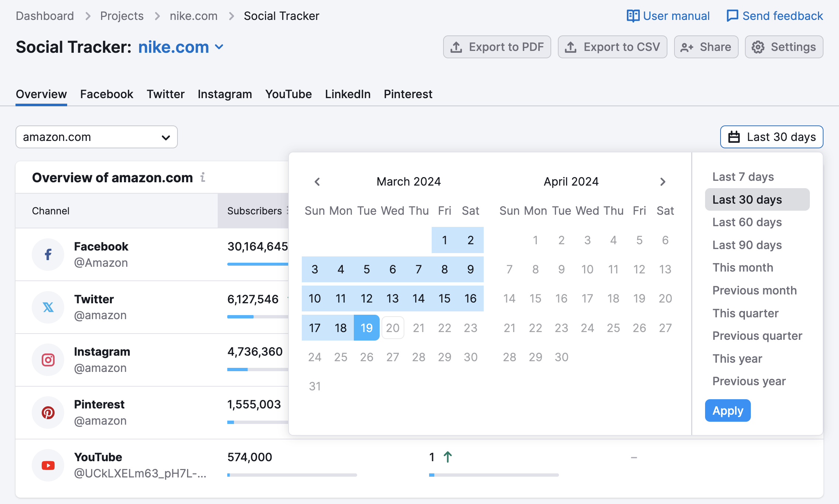Viewport: 839px width, 504px height.
Task: Click the March 2024 month heading
Action: point(408,182)
